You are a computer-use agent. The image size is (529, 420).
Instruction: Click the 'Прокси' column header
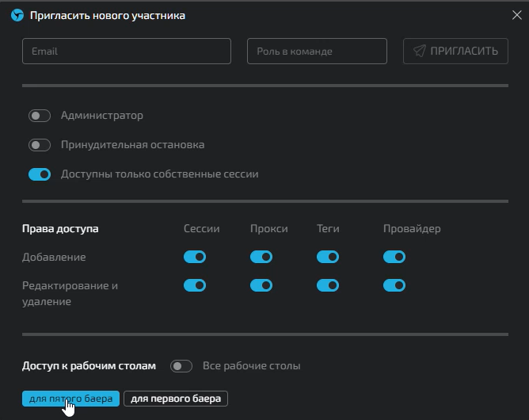[x=269, y=229]
